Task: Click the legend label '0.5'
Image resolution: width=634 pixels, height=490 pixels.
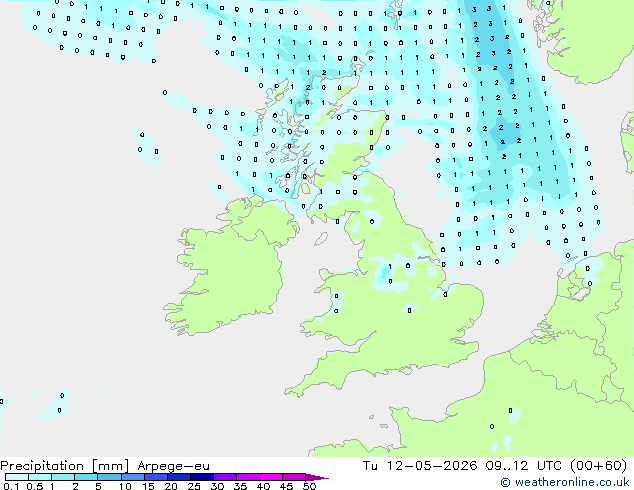Action: (34, 486)
